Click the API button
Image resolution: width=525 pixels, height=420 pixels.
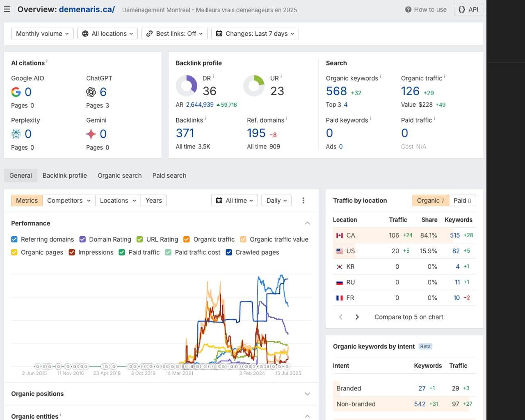point(468,9)
